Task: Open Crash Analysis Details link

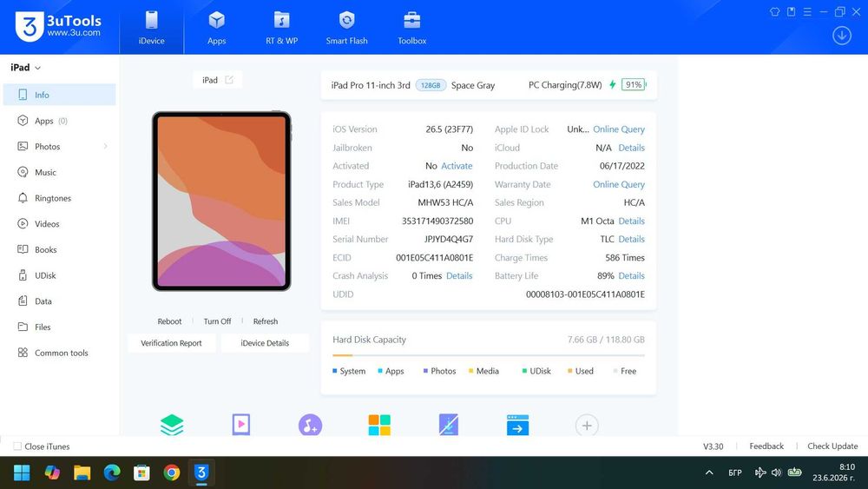Action: [459, 276]
